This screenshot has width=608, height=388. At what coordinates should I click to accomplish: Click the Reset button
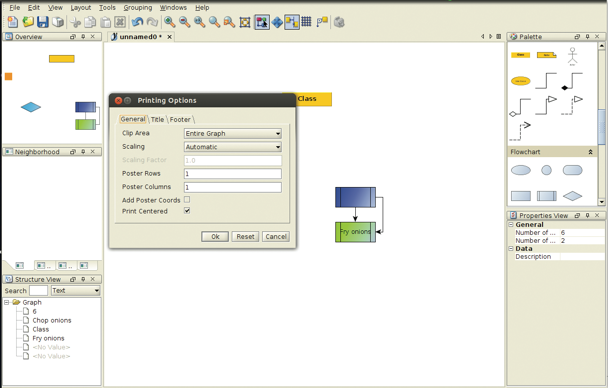tap(245, 236)
